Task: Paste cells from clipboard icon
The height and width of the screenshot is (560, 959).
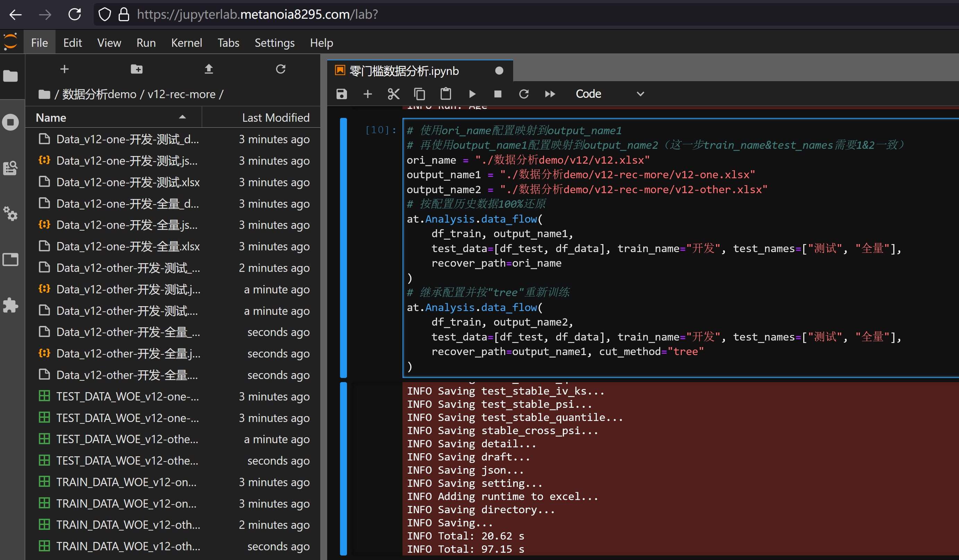Action: [445, 94]
